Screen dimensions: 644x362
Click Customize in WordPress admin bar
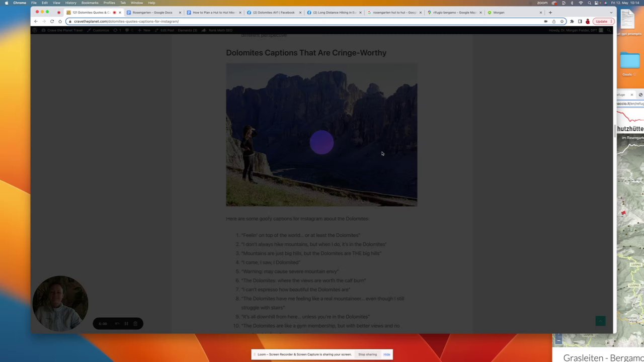[x=99, y=30]
